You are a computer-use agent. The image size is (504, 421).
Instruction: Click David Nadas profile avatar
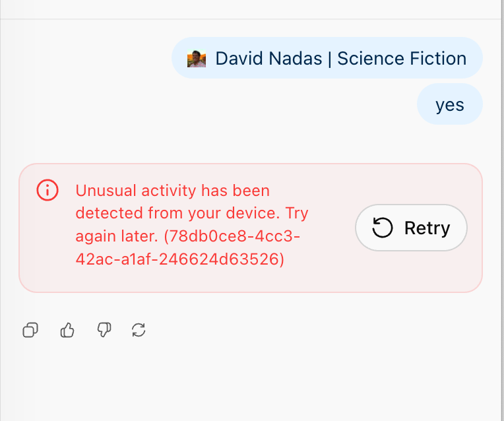(x=197, y=59)
